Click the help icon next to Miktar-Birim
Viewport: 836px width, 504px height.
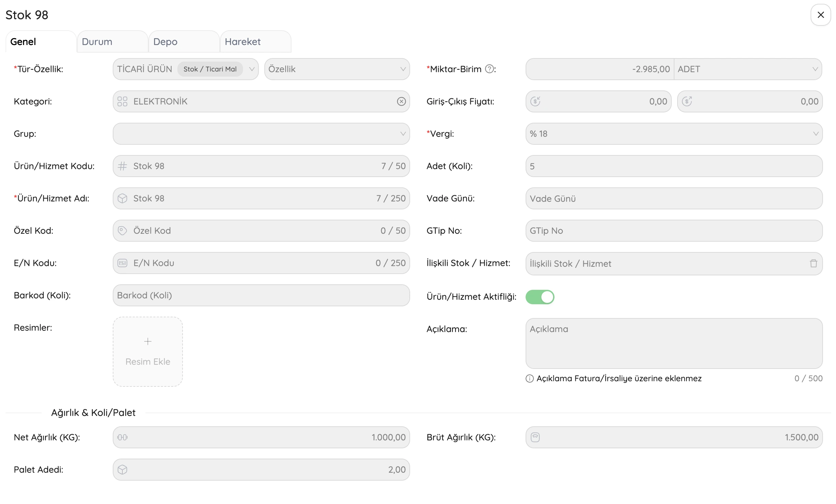point(489,69)
